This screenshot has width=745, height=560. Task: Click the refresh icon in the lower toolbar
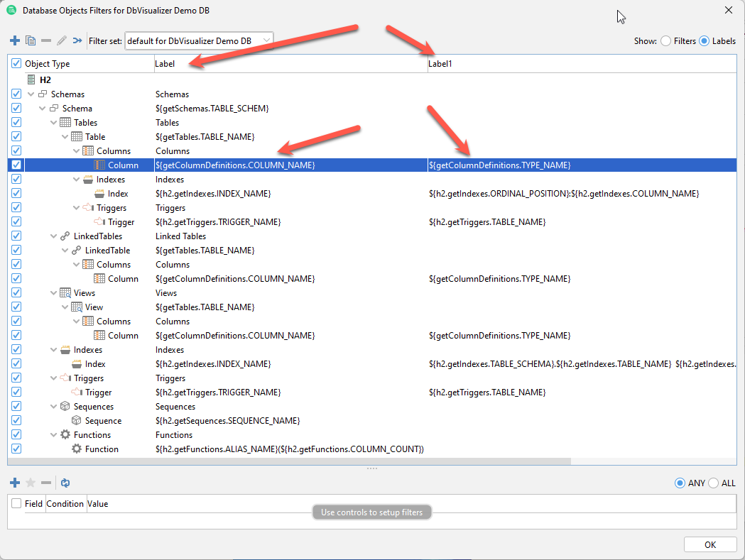click(65, 483)
